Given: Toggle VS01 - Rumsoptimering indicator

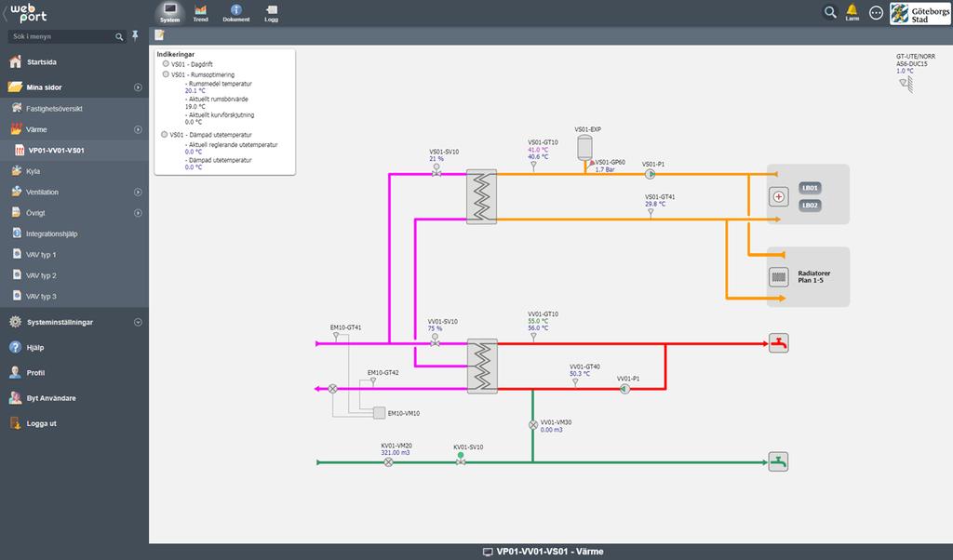Looking at the screenshot, I should [x=166, y=74].
